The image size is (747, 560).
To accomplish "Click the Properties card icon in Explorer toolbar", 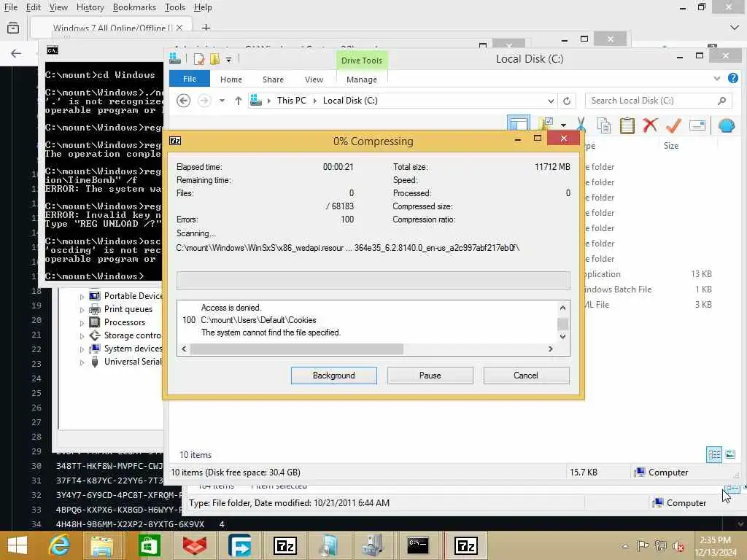I will click(x=697, y=125).
